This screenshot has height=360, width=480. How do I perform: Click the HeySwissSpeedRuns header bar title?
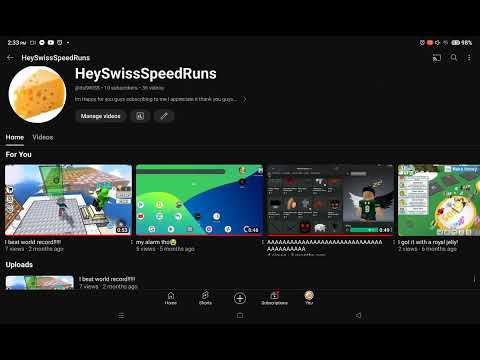click(56, 58)
